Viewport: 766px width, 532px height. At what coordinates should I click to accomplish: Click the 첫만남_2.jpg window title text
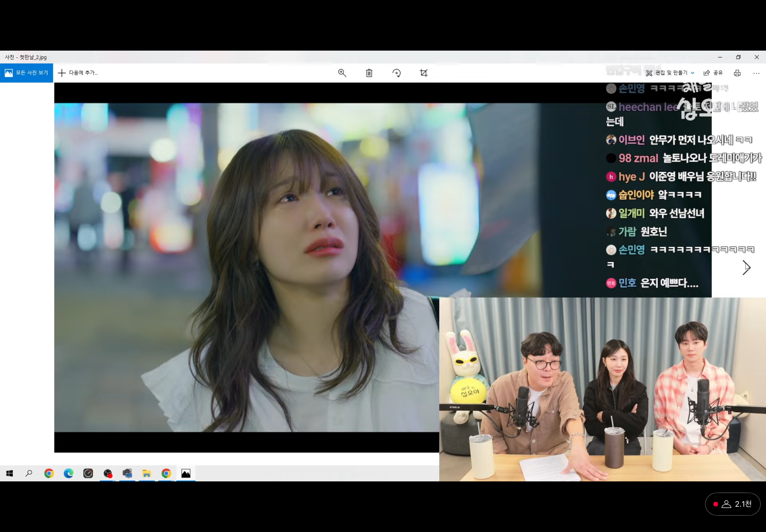click(33, 57)
